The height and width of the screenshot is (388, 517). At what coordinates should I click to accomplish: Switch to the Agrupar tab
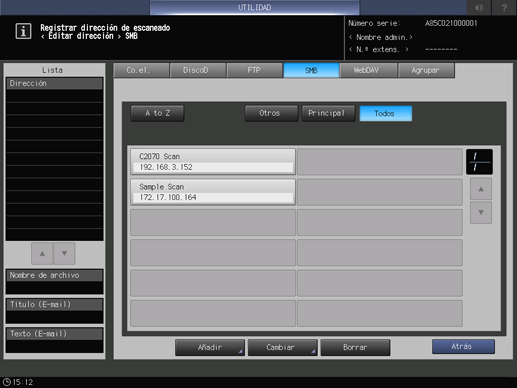[426, 70]
